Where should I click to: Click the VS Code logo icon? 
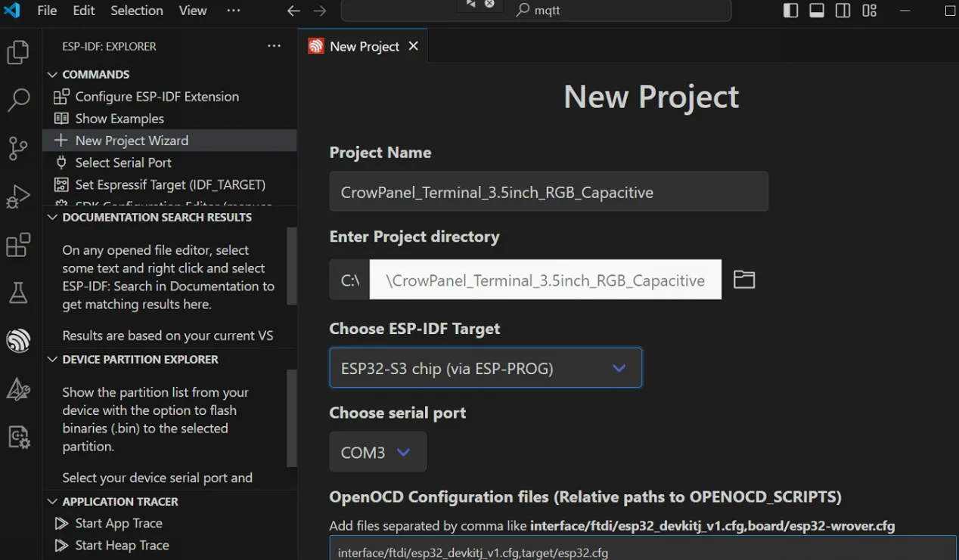(x=12, y=11)
